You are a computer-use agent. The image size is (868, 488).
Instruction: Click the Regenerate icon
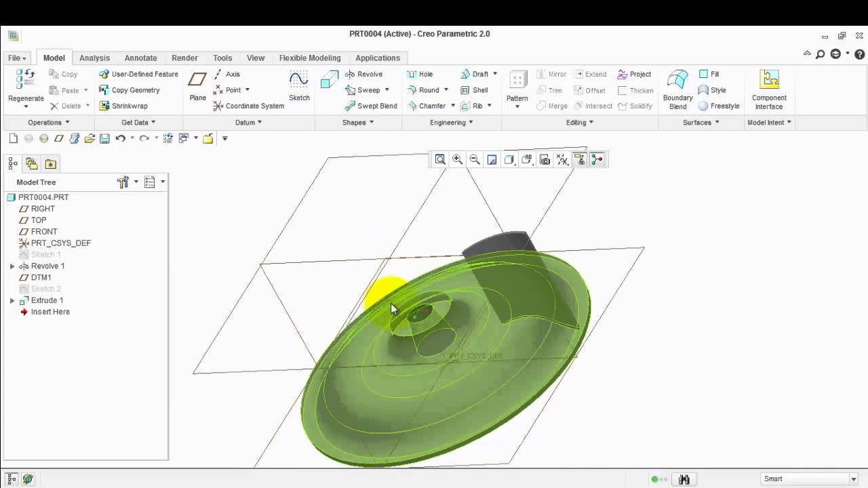(25, 79)
